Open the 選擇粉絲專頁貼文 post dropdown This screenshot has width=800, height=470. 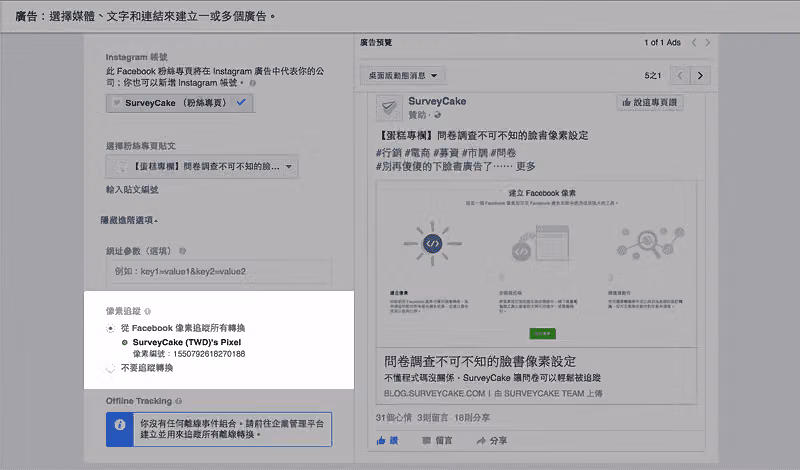point(202,166)
